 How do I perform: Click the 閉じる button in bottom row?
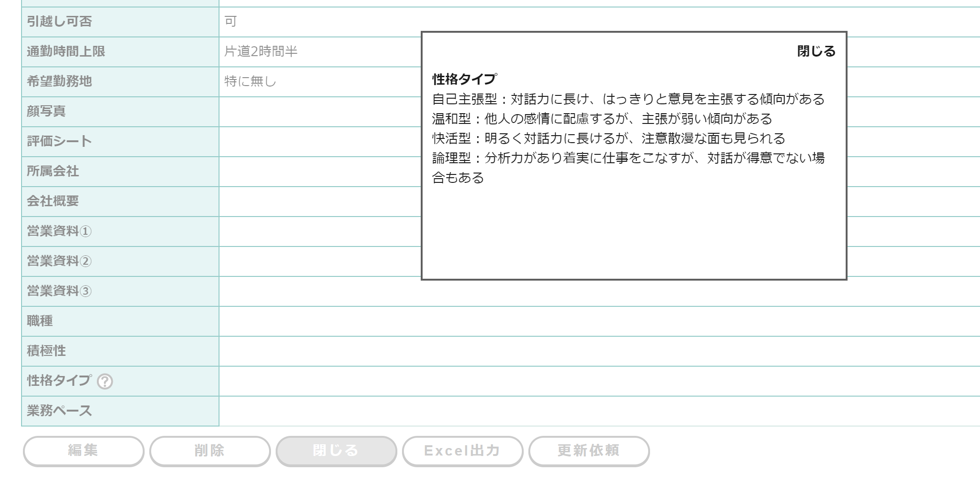pos(336,451)
